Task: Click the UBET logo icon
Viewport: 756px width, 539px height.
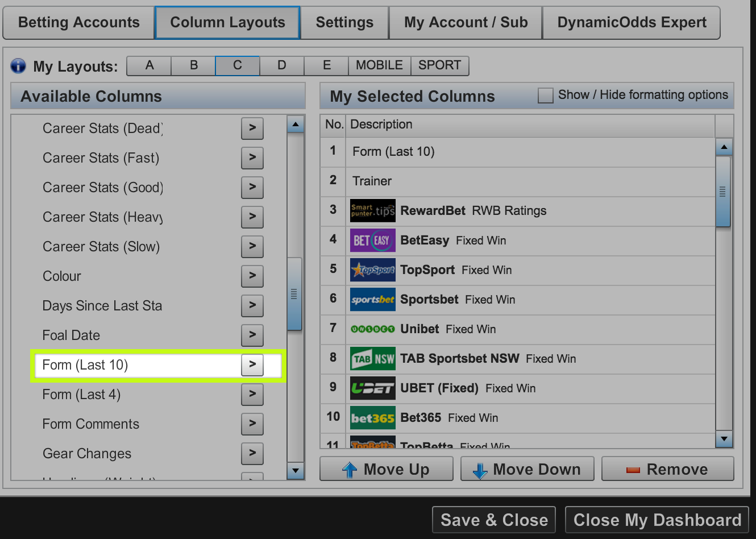Action: coord(372,388)
